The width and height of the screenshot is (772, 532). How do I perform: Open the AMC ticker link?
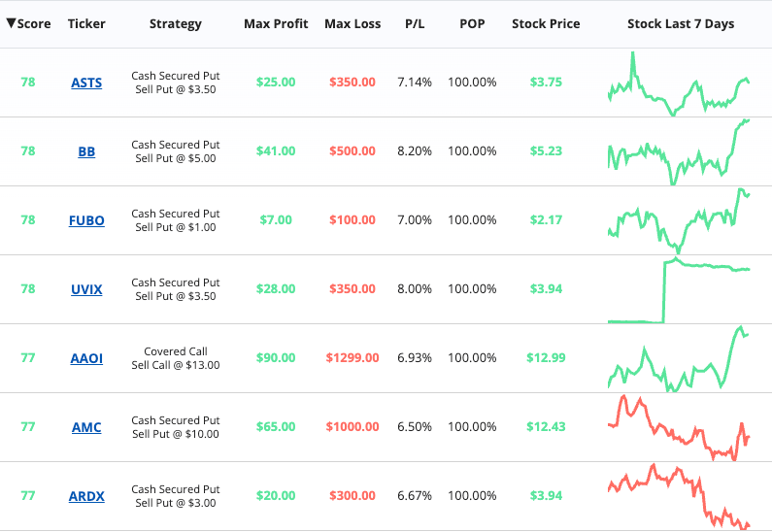tap(86, 427)
